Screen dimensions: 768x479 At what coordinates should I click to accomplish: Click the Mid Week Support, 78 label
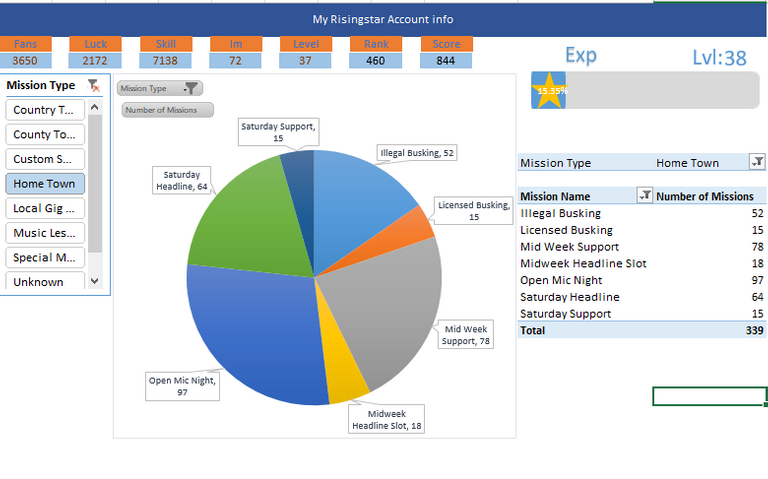(x=466, y=335)
